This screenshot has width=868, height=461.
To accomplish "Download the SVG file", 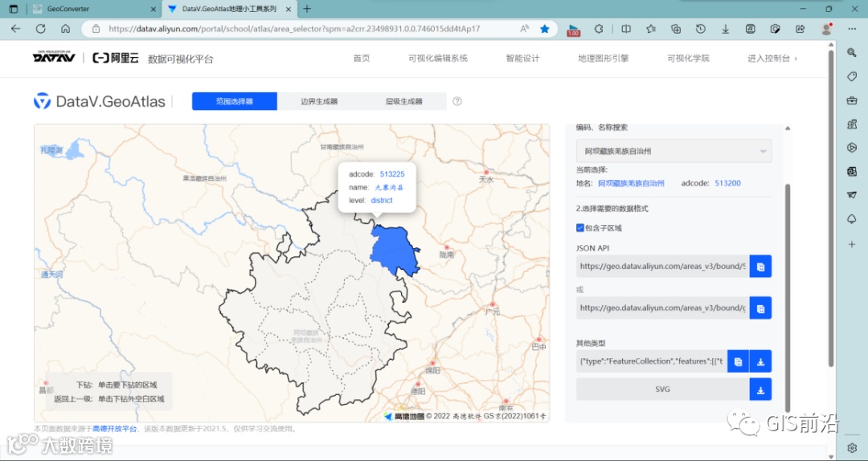I will tap(760, 390).
